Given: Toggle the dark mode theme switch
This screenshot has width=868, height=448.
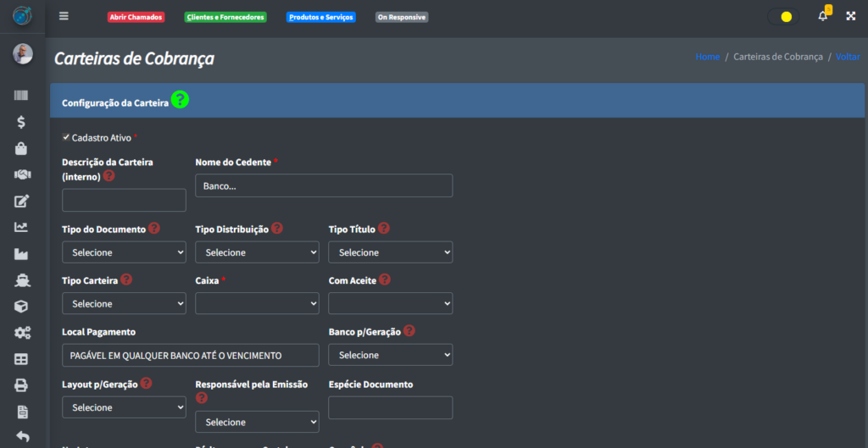Looking at the screenshot, I should point(782,16).
